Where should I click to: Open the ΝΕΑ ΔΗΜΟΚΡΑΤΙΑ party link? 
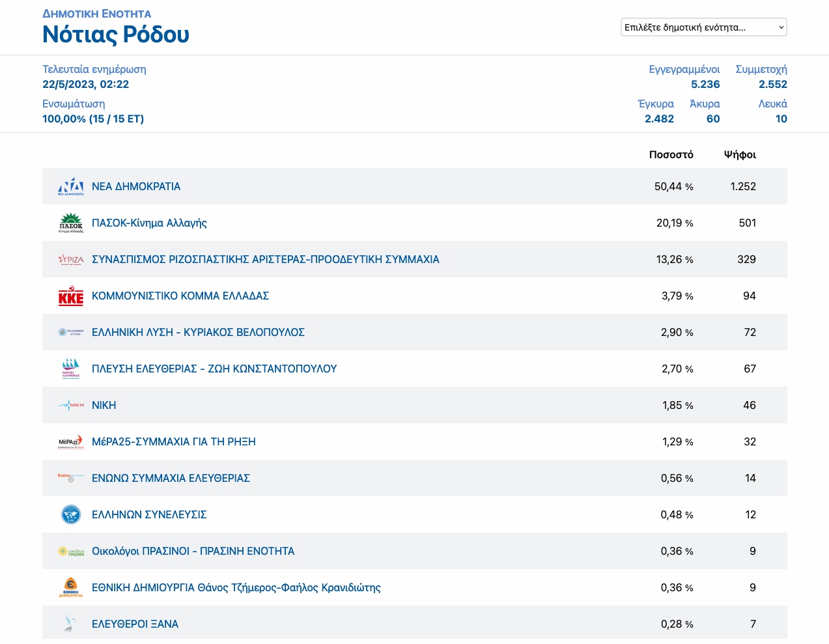136,186
